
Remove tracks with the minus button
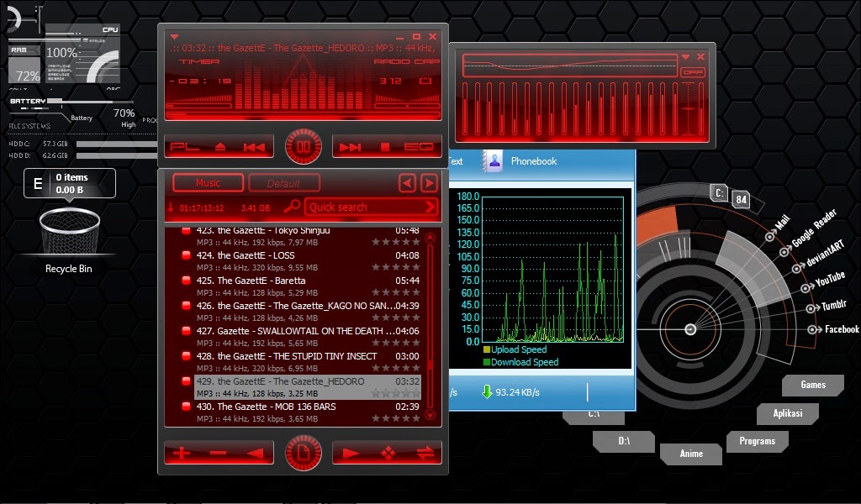(x=218, y=453)
